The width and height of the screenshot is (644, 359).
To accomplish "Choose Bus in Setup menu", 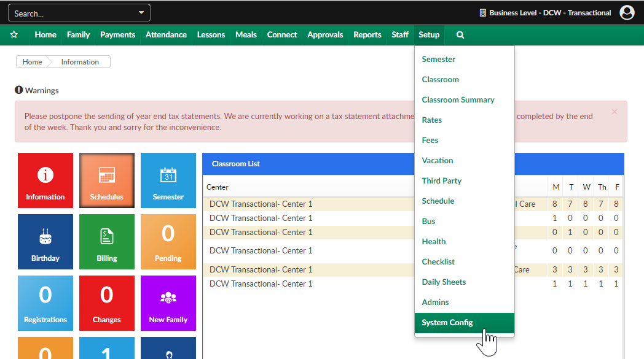I will 465,221.
